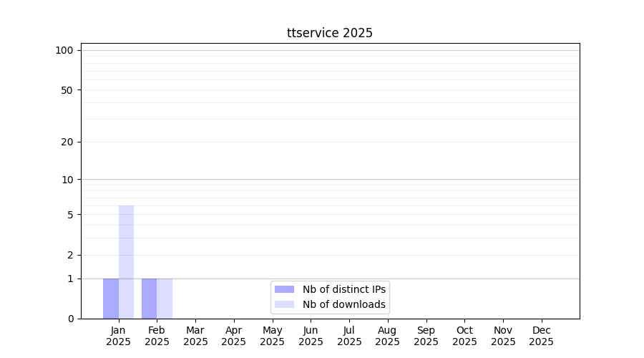644x358 pixels.
Task: Click the 100 tick on the y-axis
Action: pos(64,50)
